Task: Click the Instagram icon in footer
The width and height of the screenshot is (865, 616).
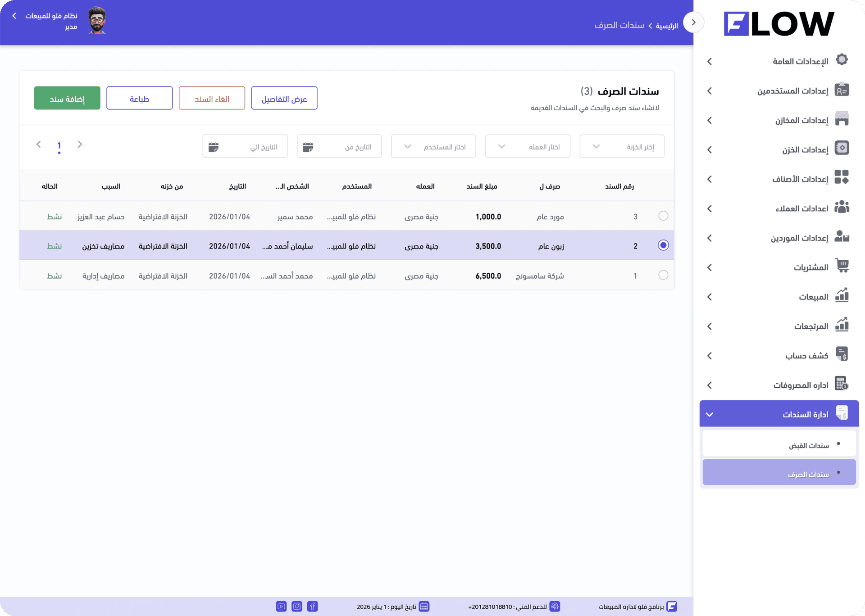Action: click(297, 606)
